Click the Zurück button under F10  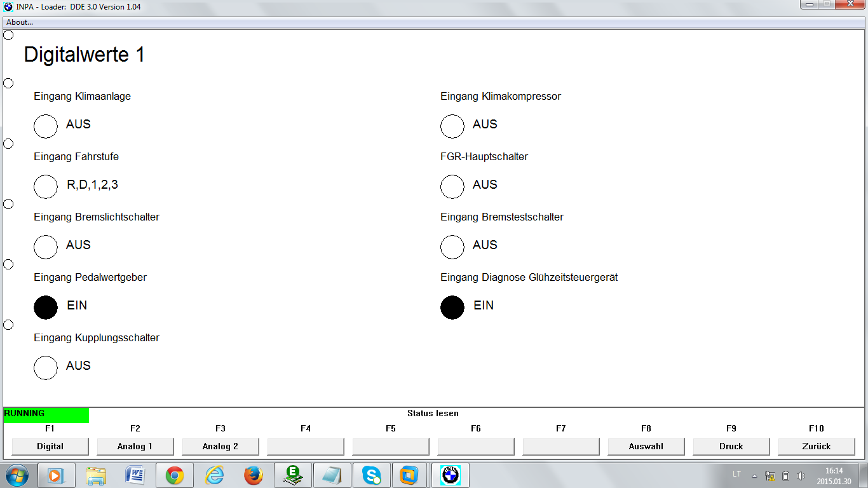(x=816, y=447)
